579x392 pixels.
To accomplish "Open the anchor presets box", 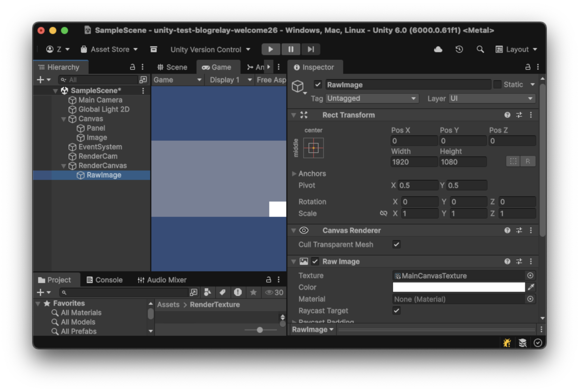I will [313, 148].
